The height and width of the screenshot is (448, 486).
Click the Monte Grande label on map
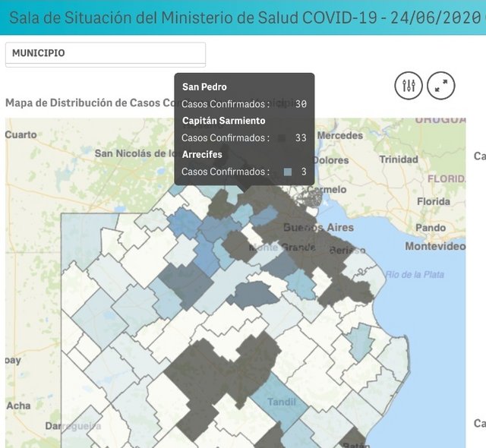coord(282,248)
